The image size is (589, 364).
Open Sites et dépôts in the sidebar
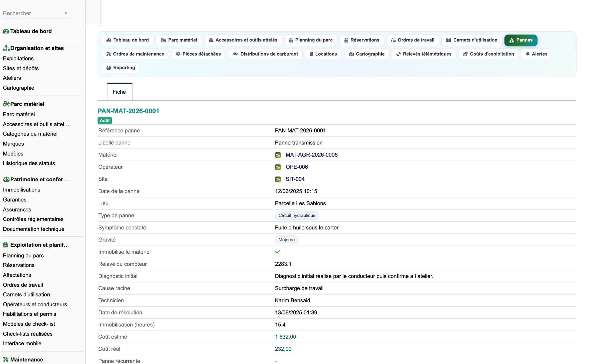point(21,68)
